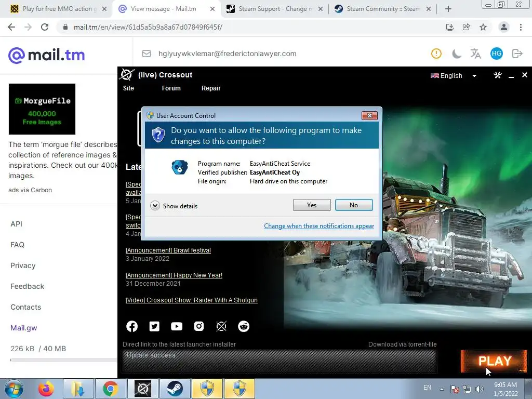The width and height of the screenshot is (532, 399).
Task: Bookmark this page with star icon
Action: [x=483, y=27]
